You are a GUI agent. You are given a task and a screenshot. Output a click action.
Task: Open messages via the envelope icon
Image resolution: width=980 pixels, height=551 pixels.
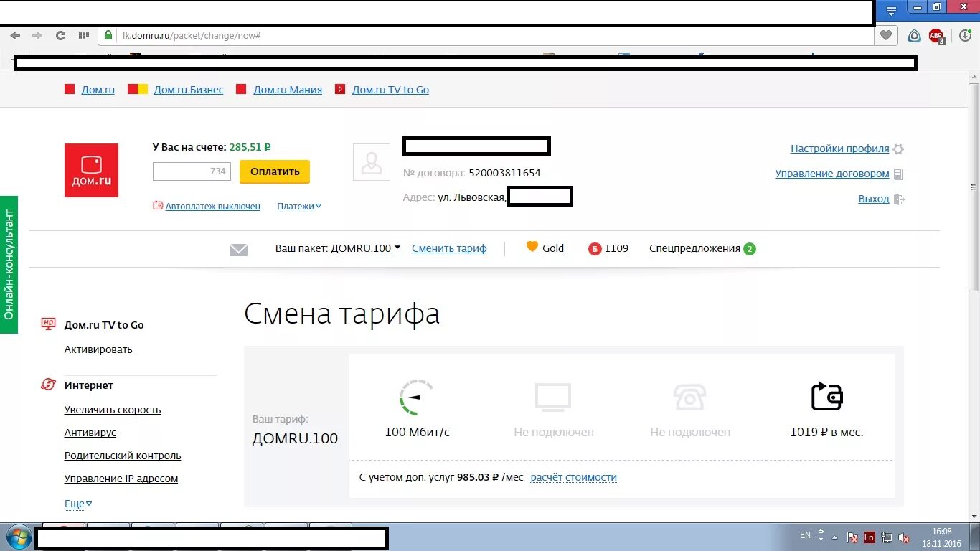(238, 250)
